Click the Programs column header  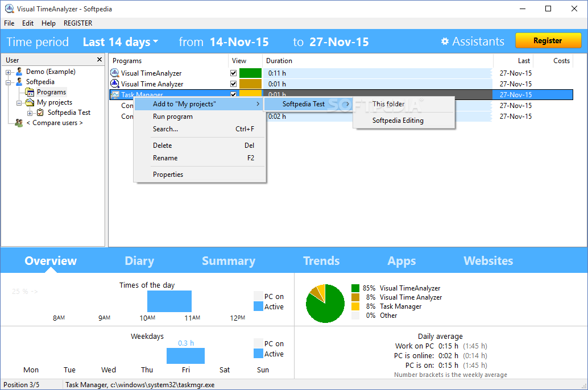pos(168,61)
